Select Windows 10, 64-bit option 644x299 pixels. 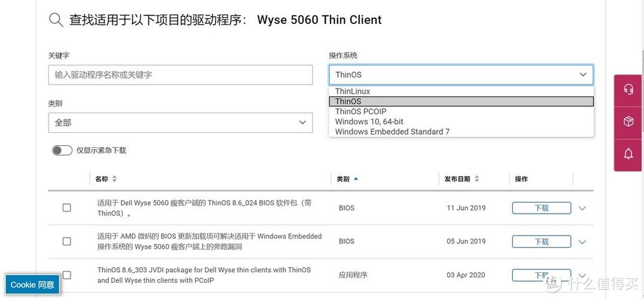point(461,121)
